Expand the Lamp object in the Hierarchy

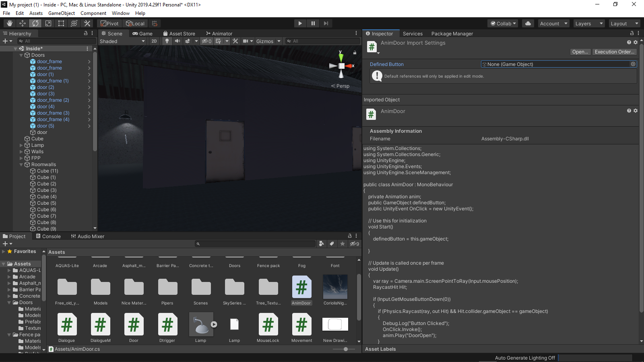(21, 145)
